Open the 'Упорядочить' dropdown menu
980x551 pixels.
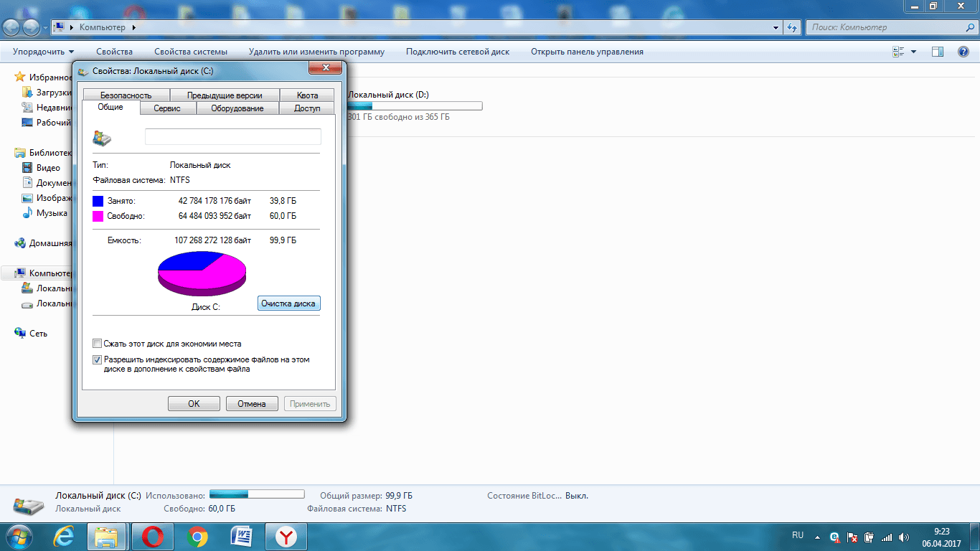coord(43,52)
